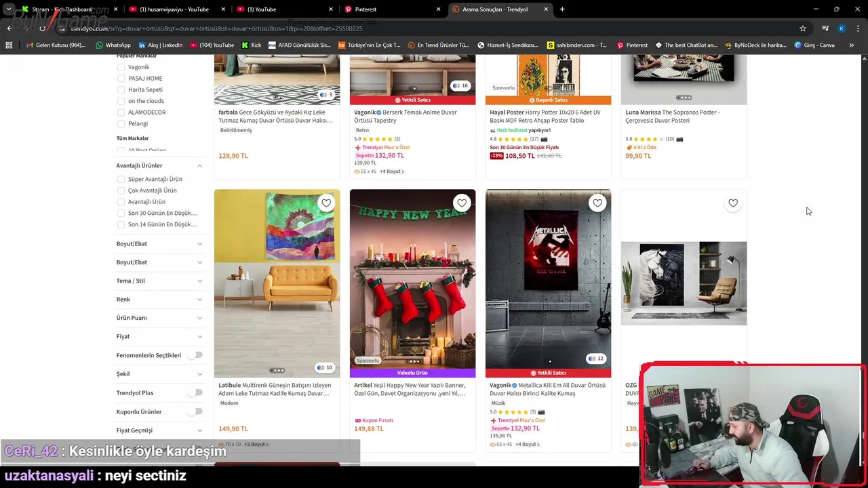868x488 pixels.
Task: Open a new browser tab
Action: 562,9
